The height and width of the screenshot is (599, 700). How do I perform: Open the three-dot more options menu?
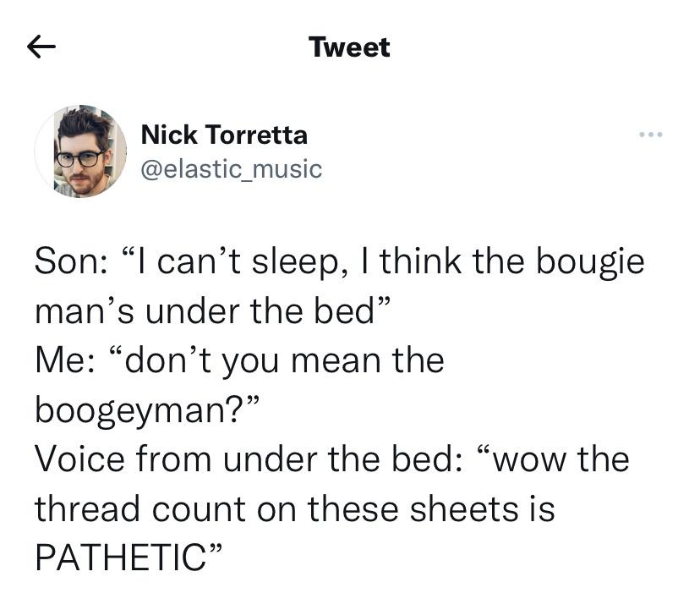pyautogui.click(x=651, y=135)
